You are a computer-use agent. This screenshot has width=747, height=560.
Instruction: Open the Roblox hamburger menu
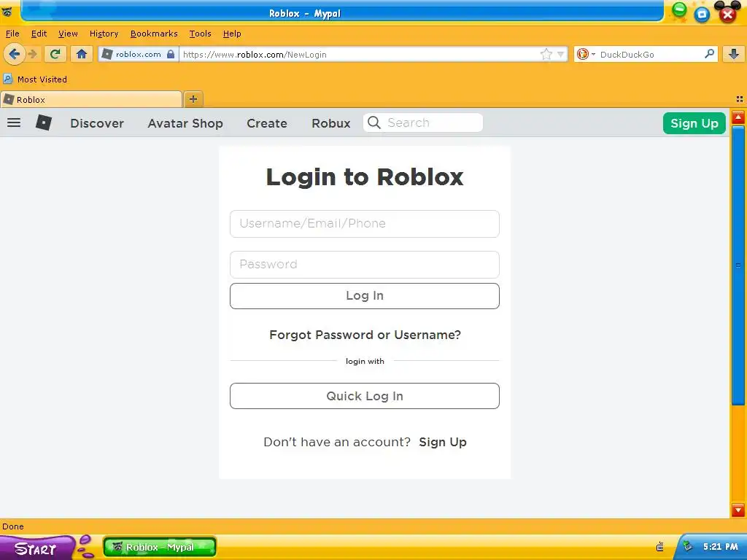(x=14, y=122)
